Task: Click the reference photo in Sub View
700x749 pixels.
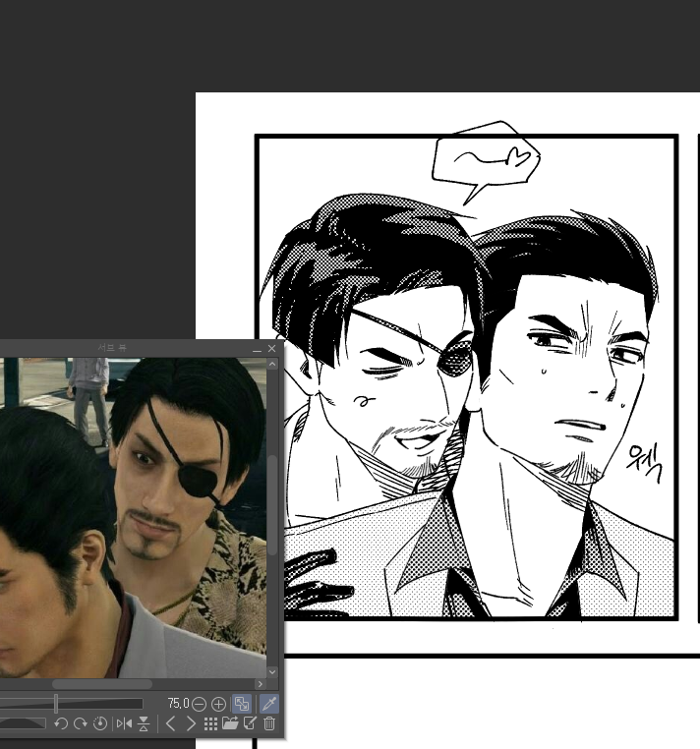Action: 133,517
